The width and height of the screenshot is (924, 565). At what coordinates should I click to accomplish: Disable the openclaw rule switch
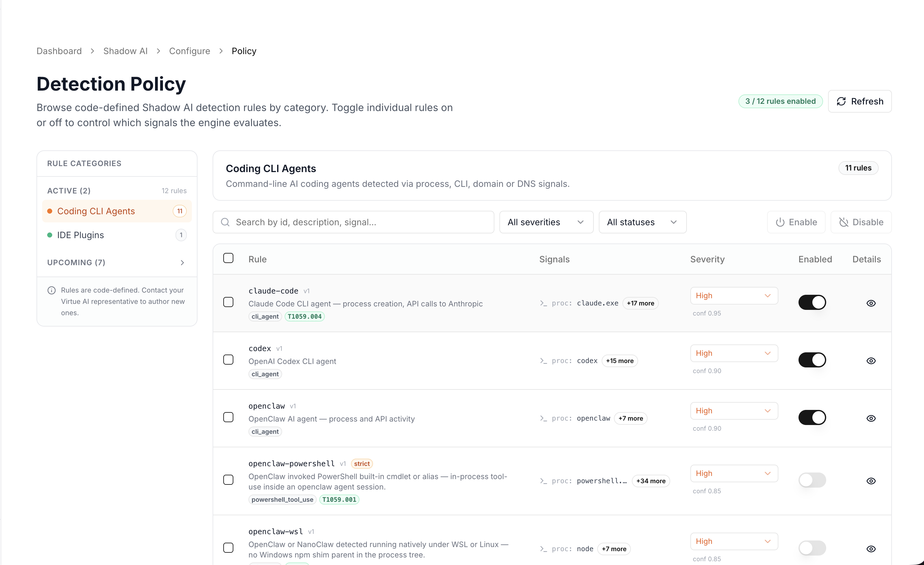pyautogui.click(x=812, y=417)
